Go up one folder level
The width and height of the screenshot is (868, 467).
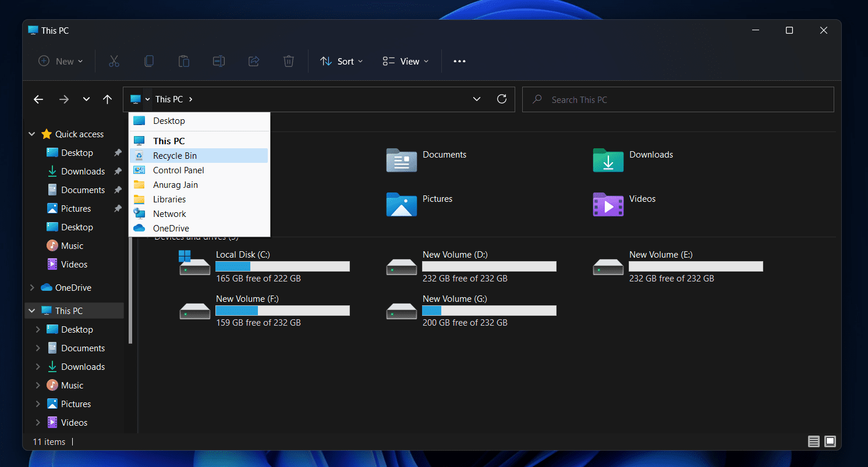[x=107, y=99]
